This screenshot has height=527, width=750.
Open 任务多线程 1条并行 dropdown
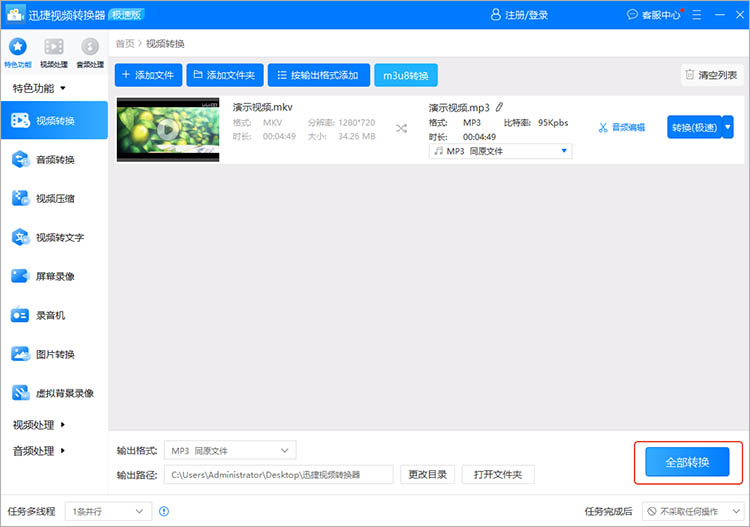[x=108, y=511]
